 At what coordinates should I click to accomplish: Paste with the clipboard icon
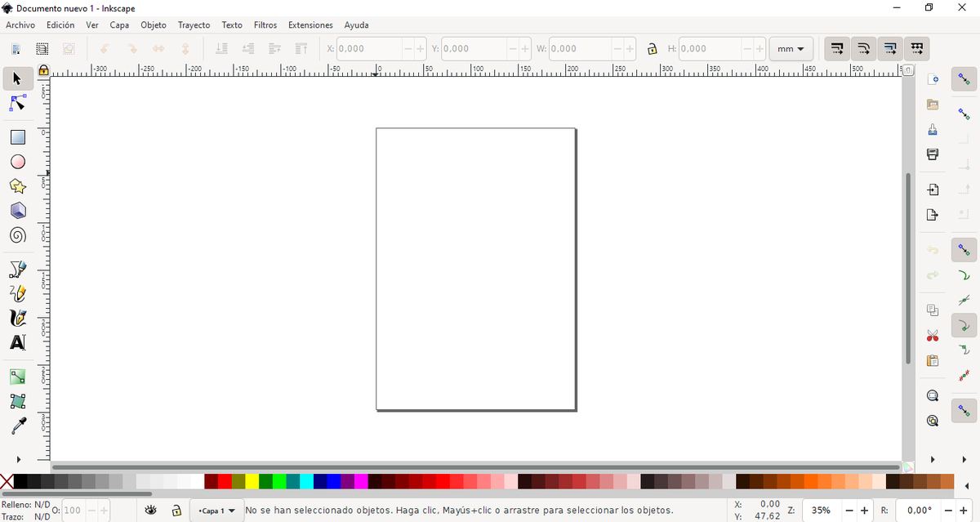point(933,360)
